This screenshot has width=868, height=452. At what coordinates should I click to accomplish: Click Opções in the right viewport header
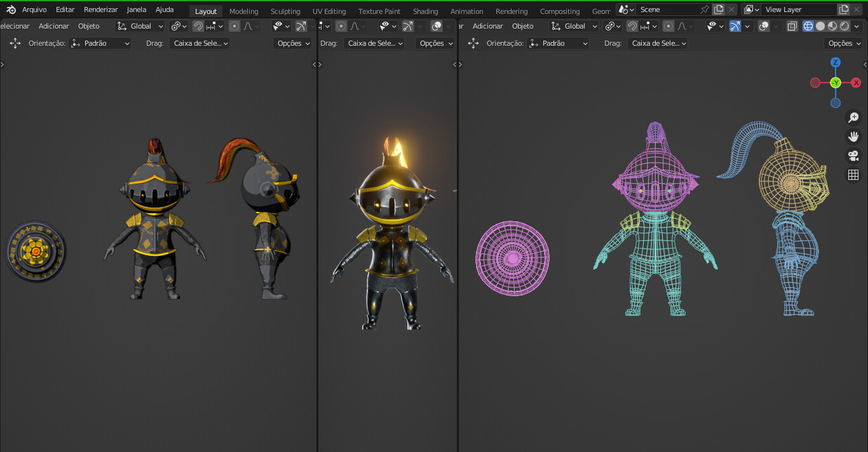(843, 43)
